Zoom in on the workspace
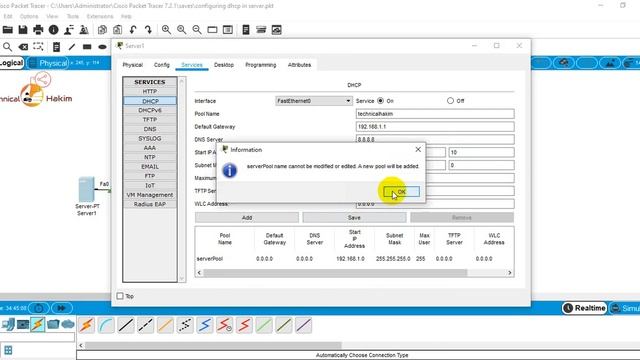 tap(166, 30)
